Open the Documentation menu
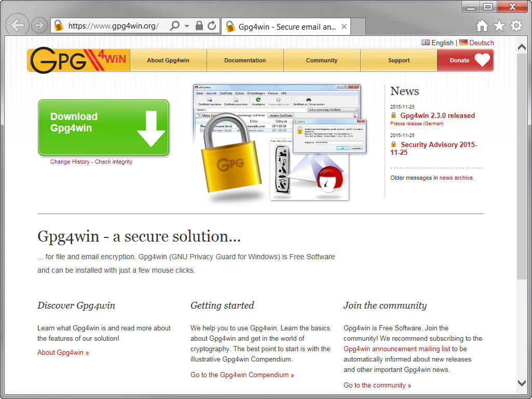Viewport: 532px width, 399px height. click(x=245, y=60)
